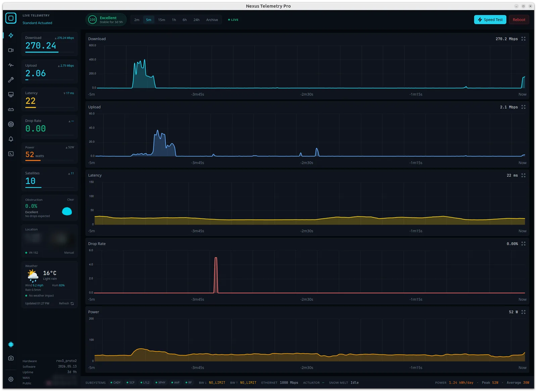Image resolution: width=537 pixels, height=392 pixels.
Task: Open the pulse activity sidebar icon
Action: [x=11, y=65]
